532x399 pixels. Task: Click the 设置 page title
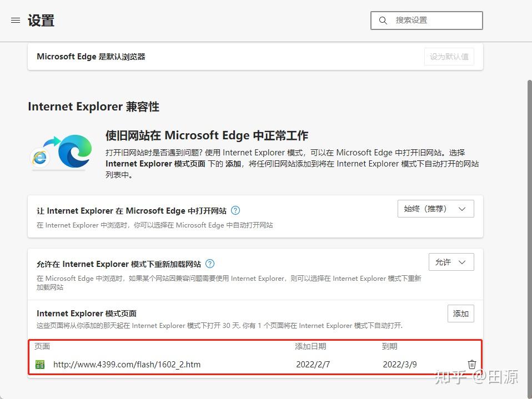point(41,21)
